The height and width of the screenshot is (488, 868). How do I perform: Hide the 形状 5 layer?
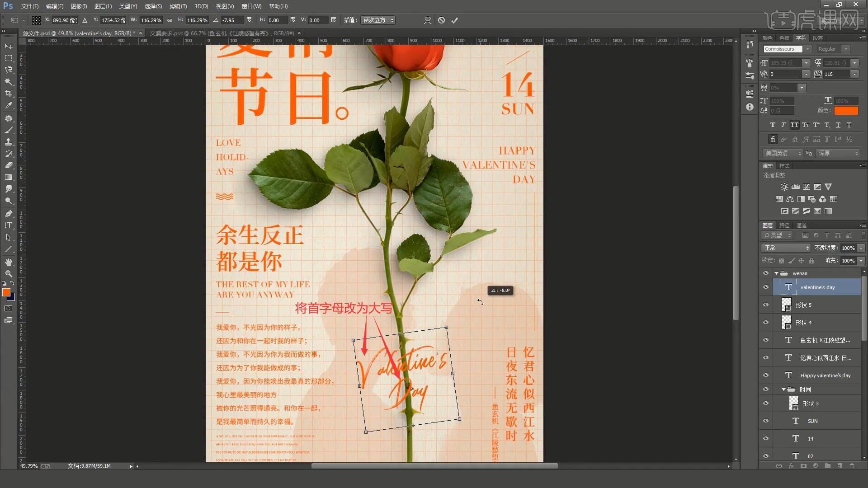[x=766, y=305]
